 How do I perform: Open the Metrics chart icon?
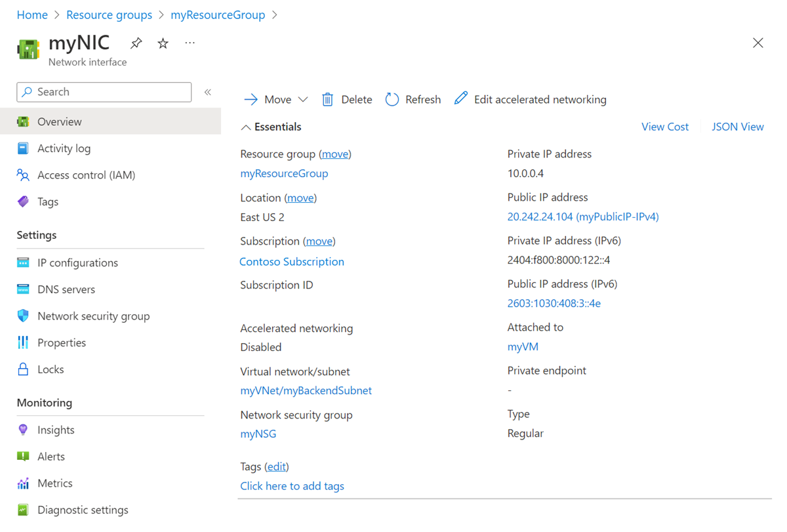23,483
